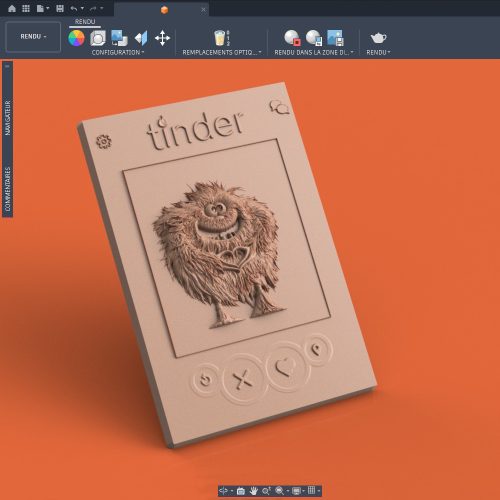This screenshot has height=500, width=500.
Task: Select the RENDU ribbon tab
Action: point(85,22)
